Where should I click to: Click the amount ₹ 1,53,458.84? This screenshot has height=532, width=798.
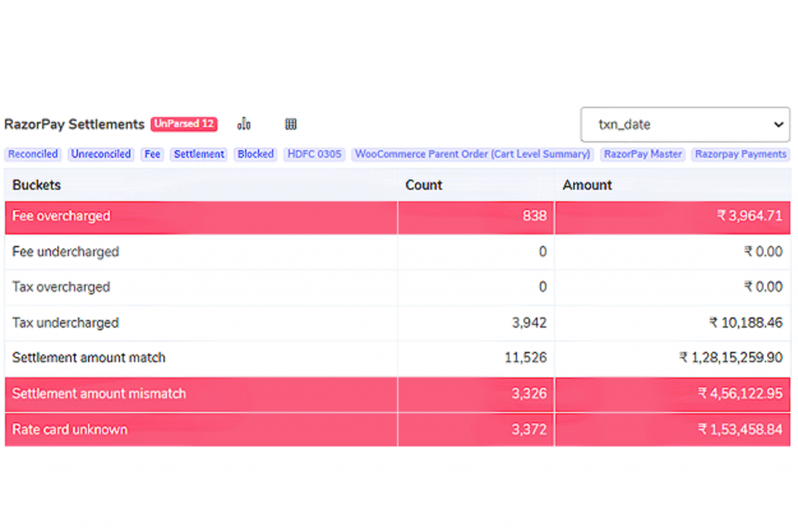[740, 429]
